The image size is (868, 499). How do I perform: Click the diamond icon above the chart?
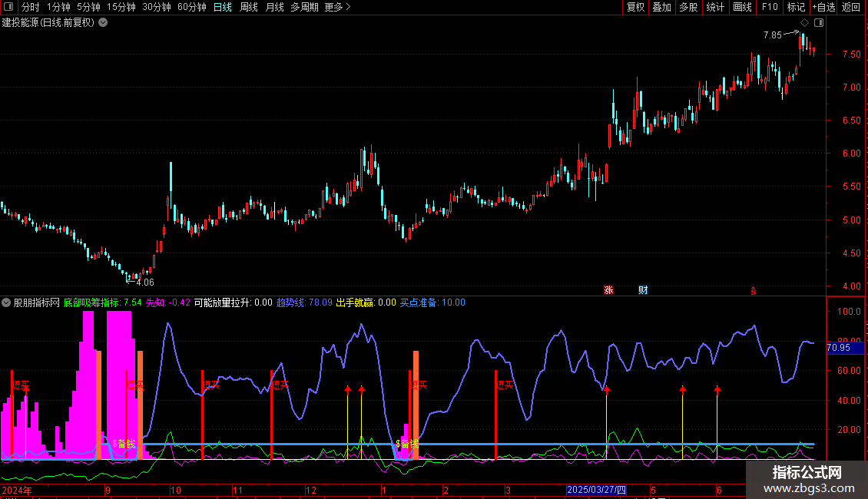(805, 23)
